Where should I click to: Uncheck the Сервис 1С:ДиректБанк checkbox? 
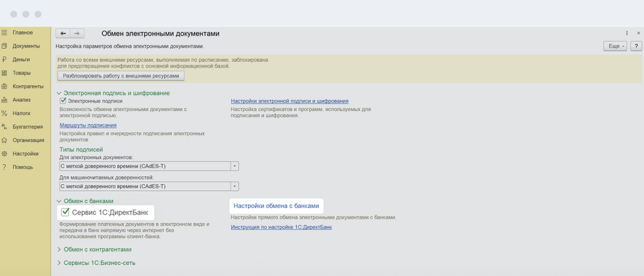65,211
